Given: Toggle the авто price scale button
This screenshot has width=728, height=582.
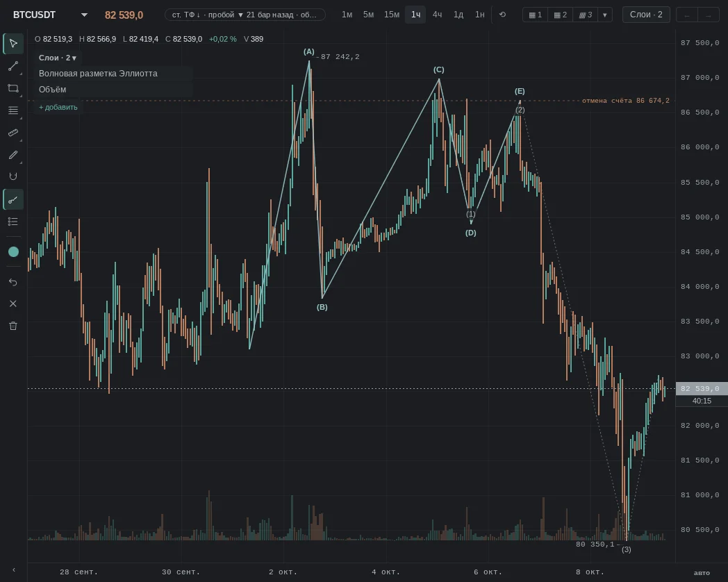Looking at the screenshot, I should 702,573.
